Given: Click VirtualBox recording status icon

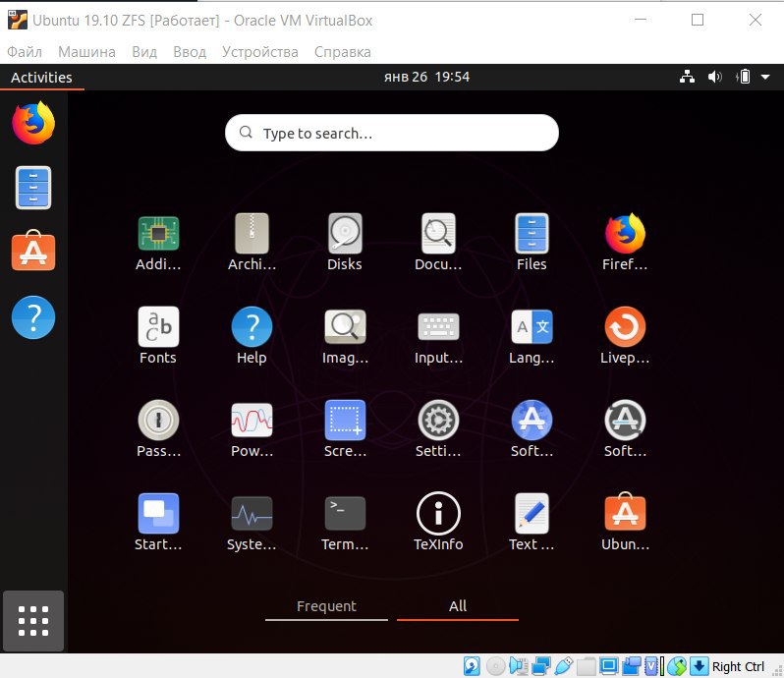Looking at the screenshot, I should (631, 666).
